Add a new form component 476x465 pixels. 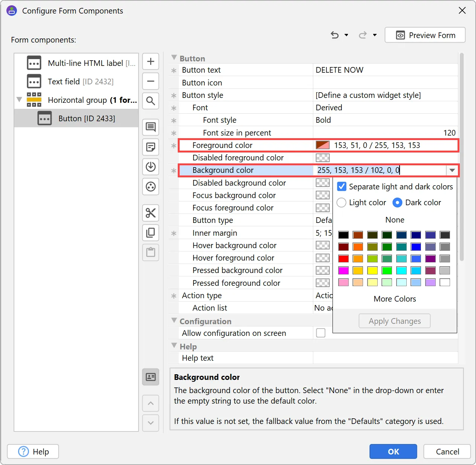(151, 61)
